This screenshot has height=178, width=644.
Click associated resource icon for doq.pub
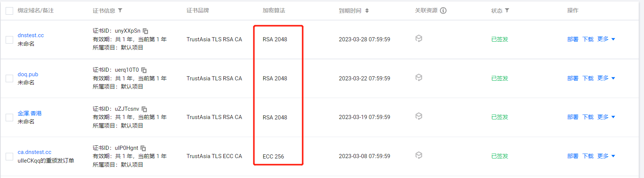click(419, 77)
